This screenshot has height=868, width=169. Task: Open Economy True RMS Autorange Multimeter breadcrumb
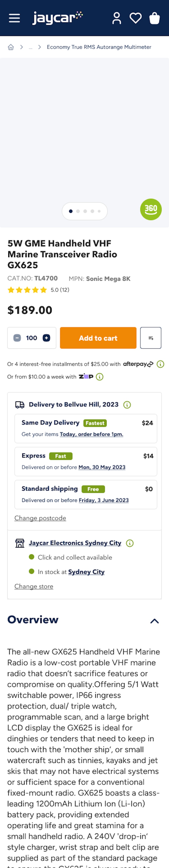point(99,47)
